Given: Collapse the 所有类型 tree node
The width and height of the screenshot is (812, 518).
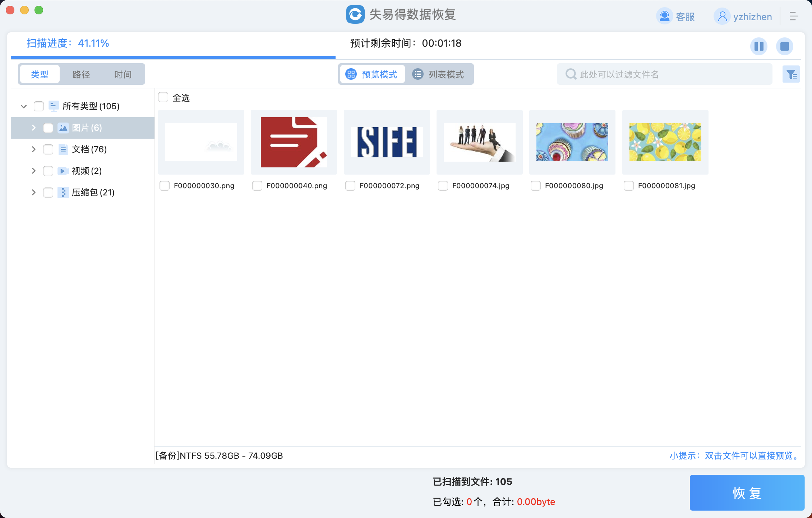Looking at the screenshot, I should tap(24, 106).
